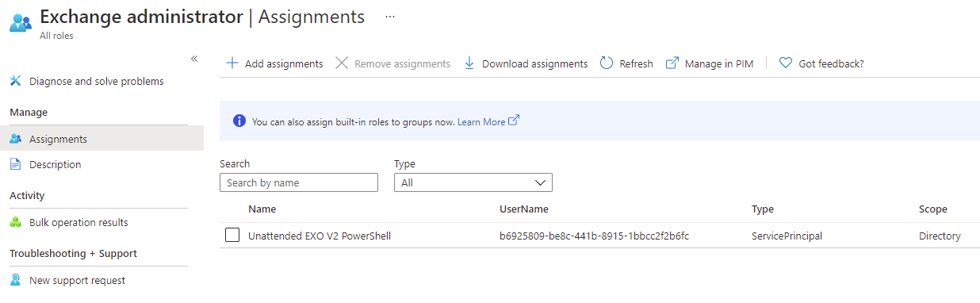980x303 pixels.
Task: Open Diagnose and solve problems
Action: click(x=97, y=81)
